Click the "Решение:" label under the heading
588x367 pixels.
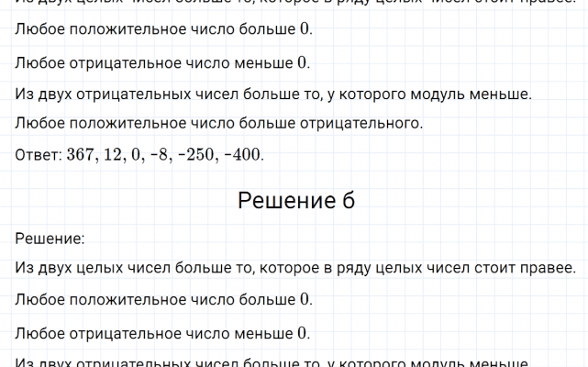(50, 239)
